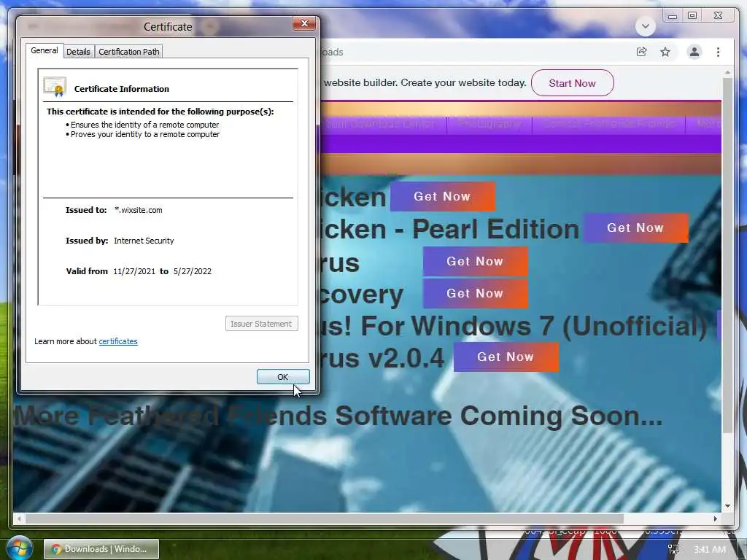This screenshot has height=560, width=747.
Task: Click the Software Coming Soon heading
Action: (x=338, y=416)
